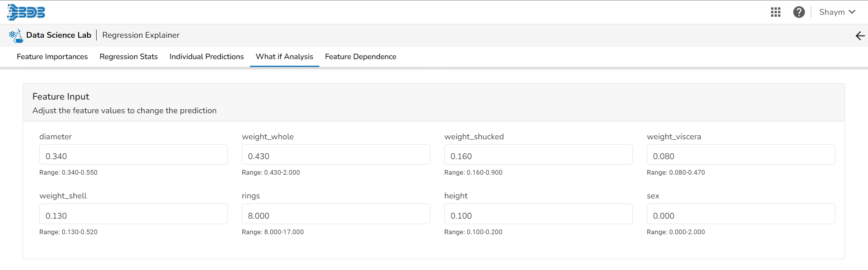Click the back arrow icon
Viewport: 868px width, 270px height.
860,36
